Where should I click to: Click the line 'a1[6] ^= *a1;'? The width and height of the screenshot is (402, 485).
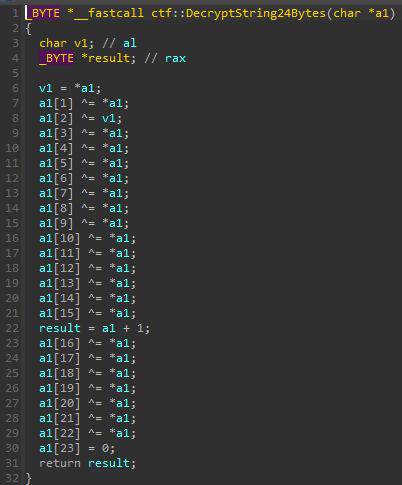coord(84,178)
